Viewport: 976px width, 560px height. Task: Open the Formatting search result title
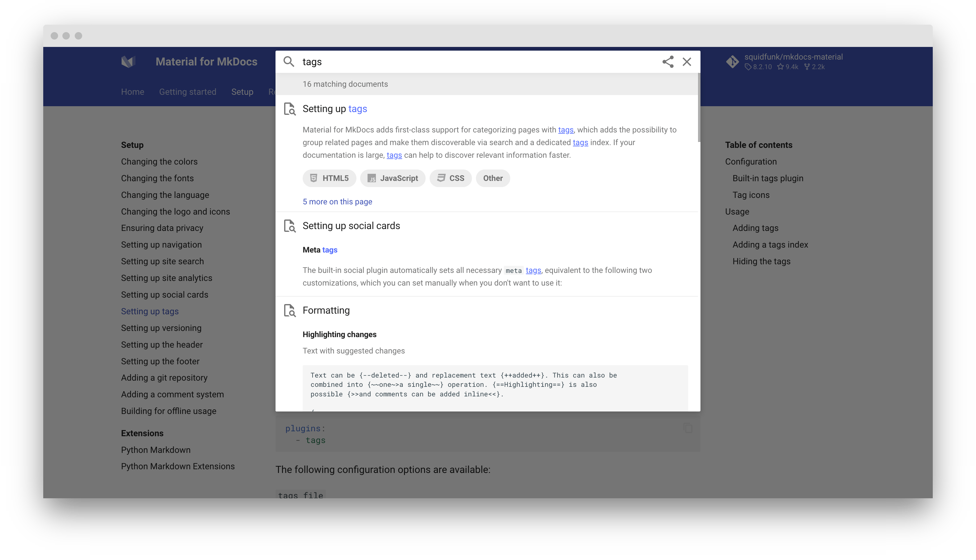click(x=326, y=310)
